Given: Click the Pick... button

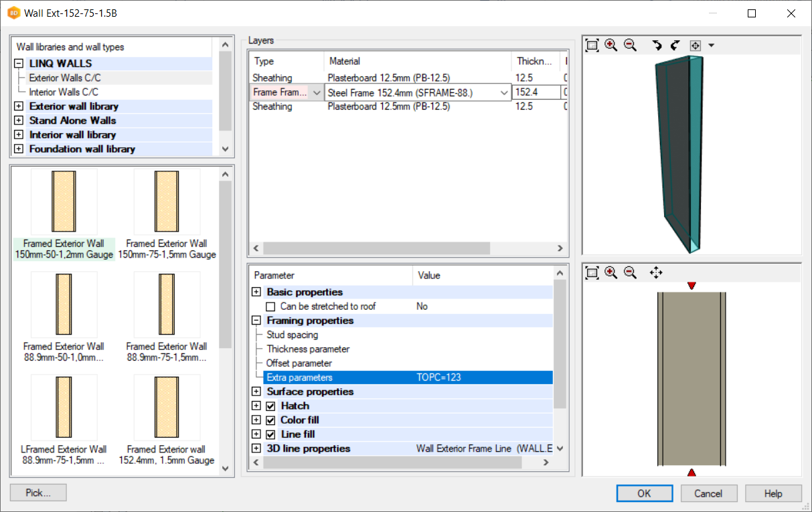Looking at the screenshot, I should pyautogui.click(x=38, y=493).
